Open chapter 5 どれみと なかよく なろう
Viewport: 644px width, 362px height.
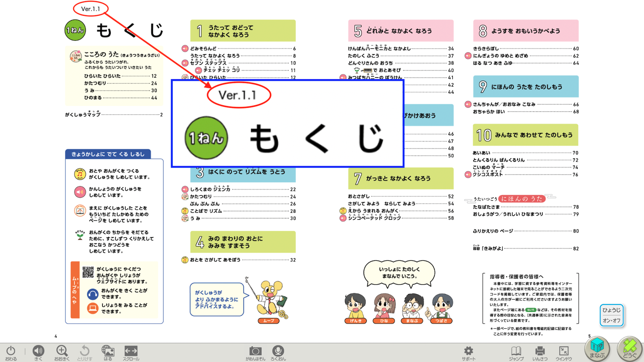[401, 31]
